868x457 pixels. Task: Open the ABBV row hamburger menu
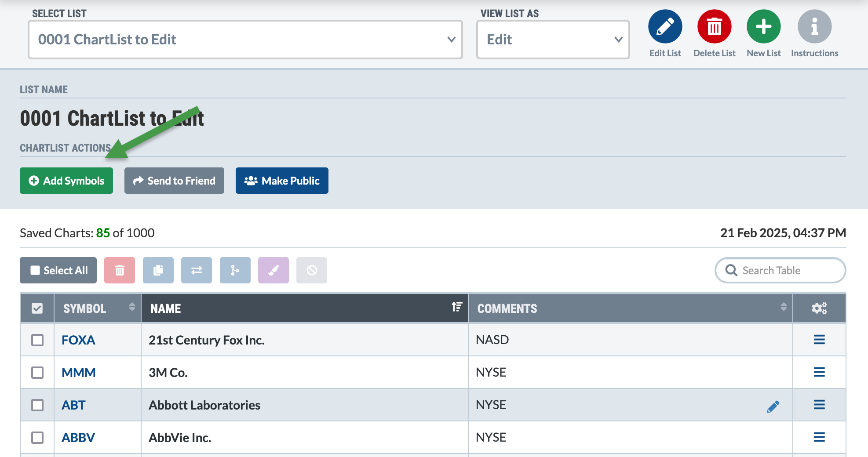(819, 437)
